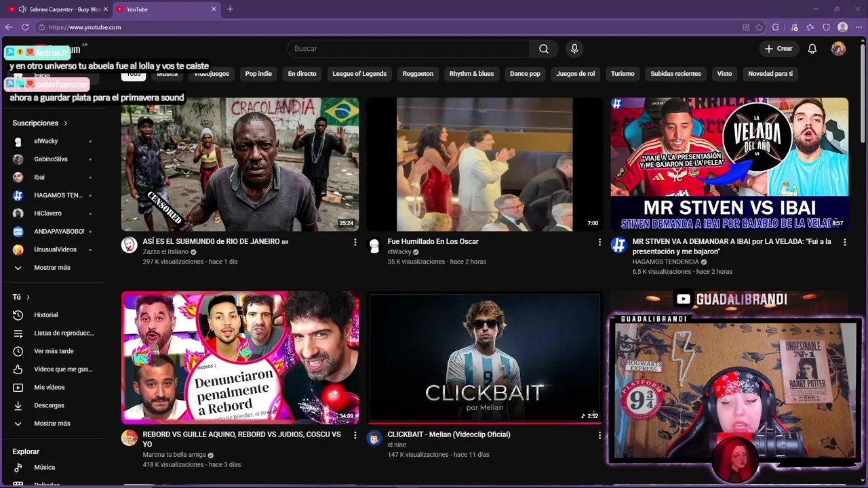Viewport: 868px width, 488px height.
Task: Open browser essentials shield icon
Action: tap(827, 27)
